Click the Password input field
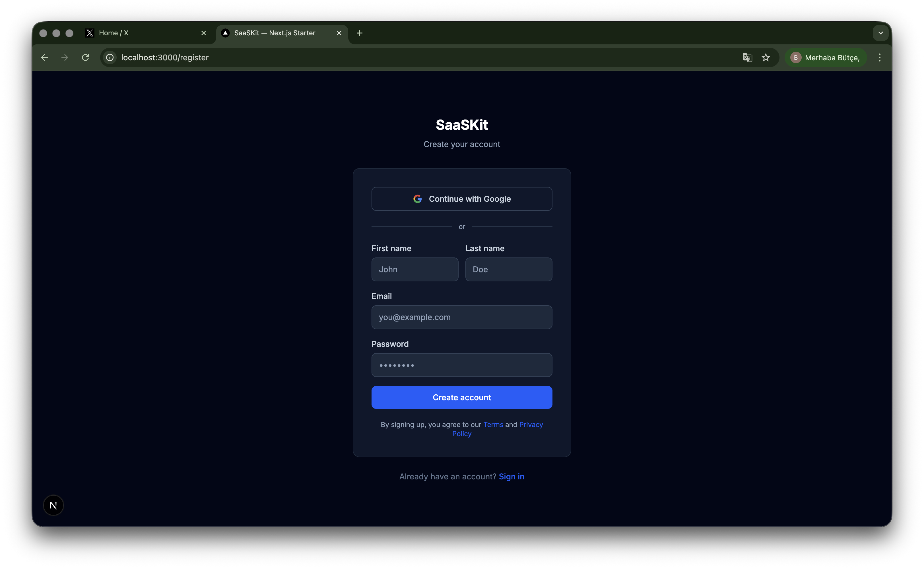 coord(462,365)
